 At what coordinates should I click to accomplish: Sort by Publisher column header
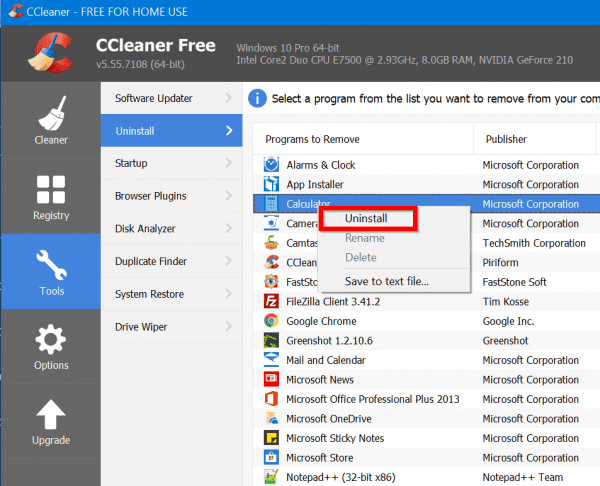(506, 139)
